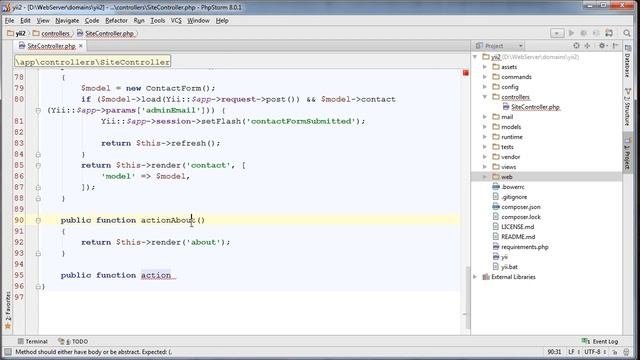Click red error indicator square in editor
Viewport: 640px width, 360px height.
(x=465, y=73)
